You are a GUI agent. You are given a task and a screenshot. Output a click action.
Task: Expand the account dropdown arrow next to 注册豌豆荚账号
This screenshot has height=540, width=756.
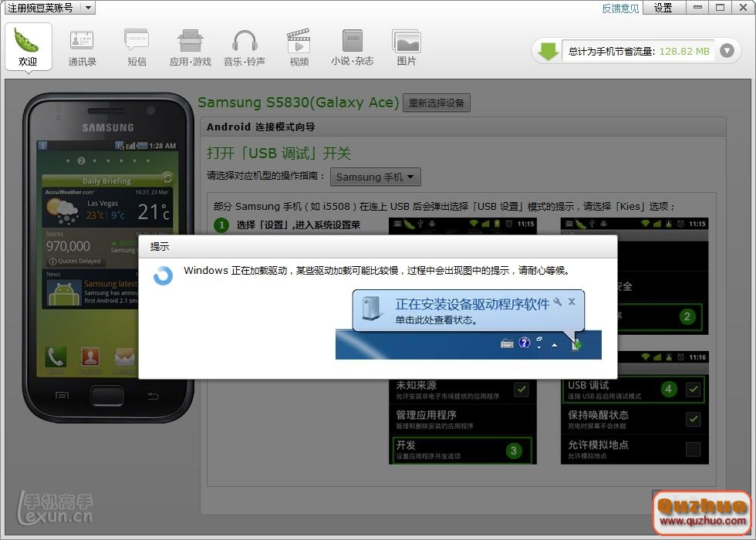click(88, 8)
